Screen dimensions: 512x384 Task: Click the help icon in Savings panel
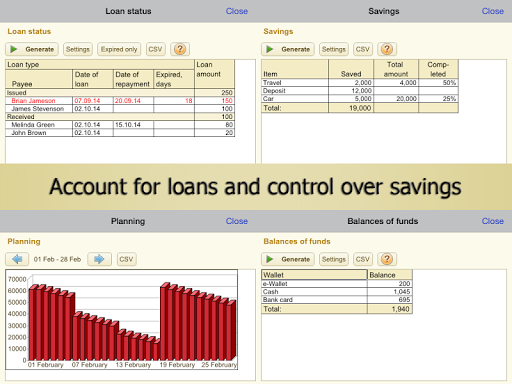pos(387,49)
